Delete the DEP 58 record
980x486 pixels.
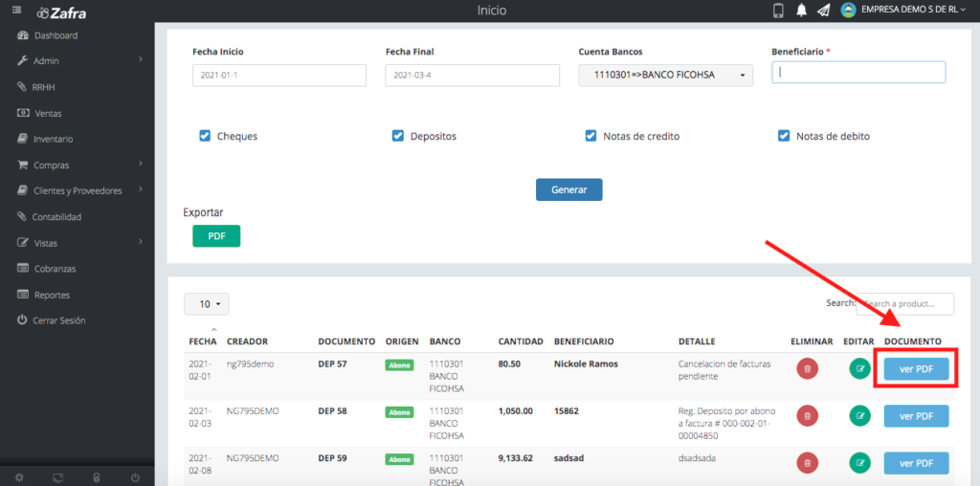pos(807,416)
